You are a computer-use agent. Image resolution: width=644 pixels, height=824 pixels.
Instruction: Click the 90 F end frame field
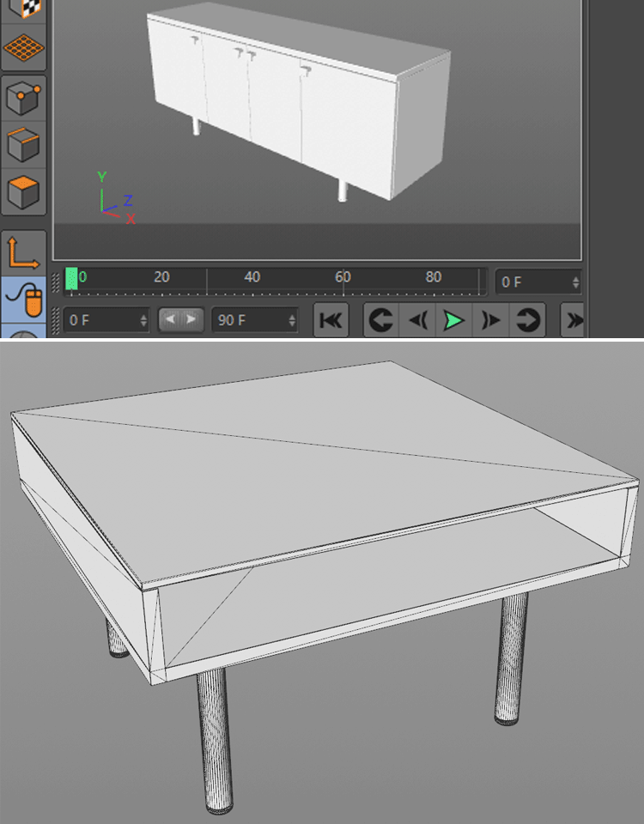tap(247, 321)
